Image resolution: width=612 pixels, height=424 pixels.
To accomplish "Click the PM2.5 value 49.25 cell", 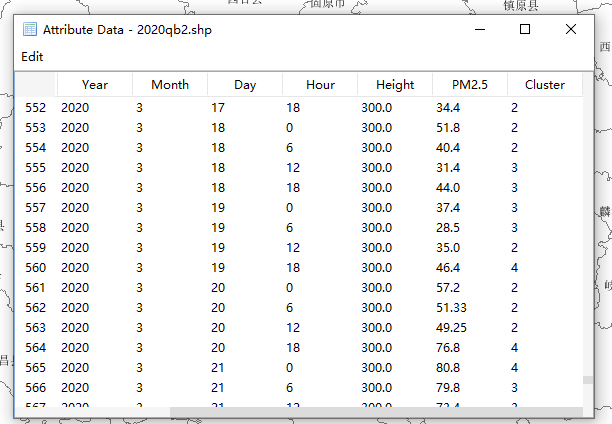I will click(453, 327).
